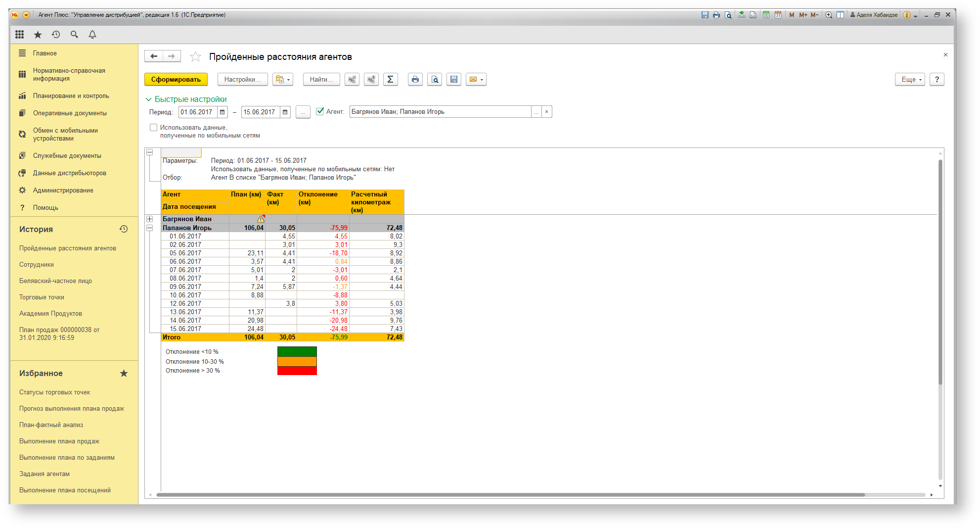This screenshot has width=980, height=528.
Task: Add report to favorites with star outline
Action: pos(195,57)
